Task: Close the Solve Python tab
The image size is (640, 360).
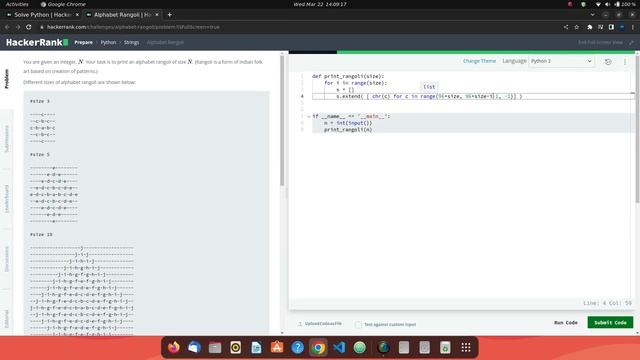Action: click(x=77, y=15)
